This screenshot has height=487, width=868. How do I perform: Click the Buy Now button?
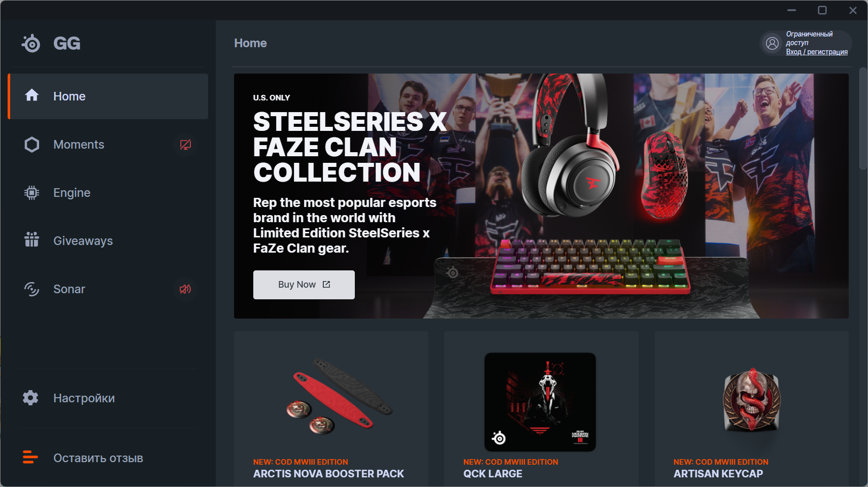[304, 285]
